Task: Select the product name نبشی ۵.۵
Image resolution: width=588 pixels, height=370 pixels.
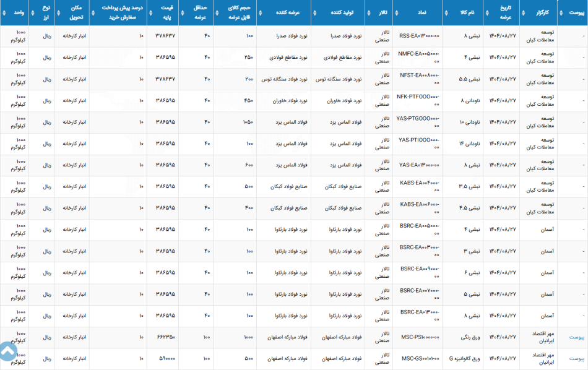Action: [470, 79]
